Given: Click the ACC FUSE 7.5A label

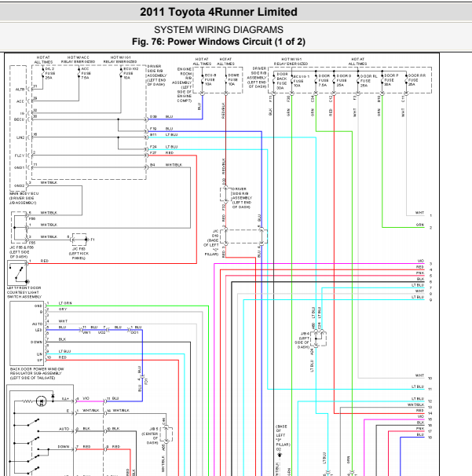Looking at the screenshot, I should (x=86, y=73).
